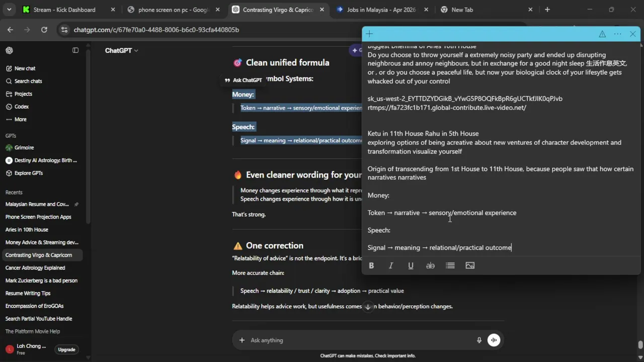Click the scroll-to-bottom arrow button in the chat
Image resolution: width=644 pixels, height=362 pixels.
[368, 307]
